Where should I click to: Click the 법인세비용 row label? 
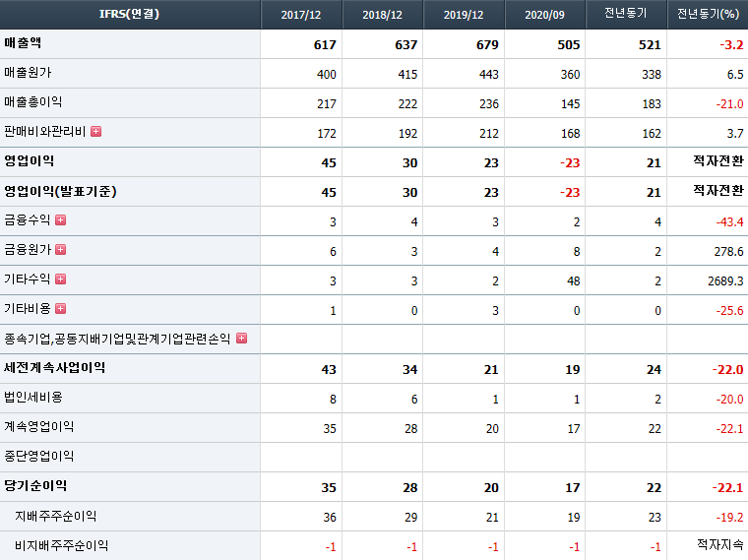(33, 398)
